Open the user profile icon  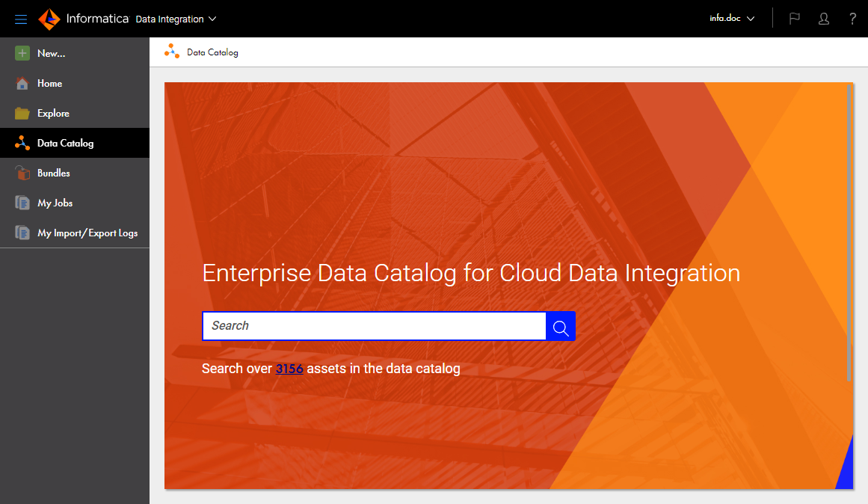tap(824, 19)
